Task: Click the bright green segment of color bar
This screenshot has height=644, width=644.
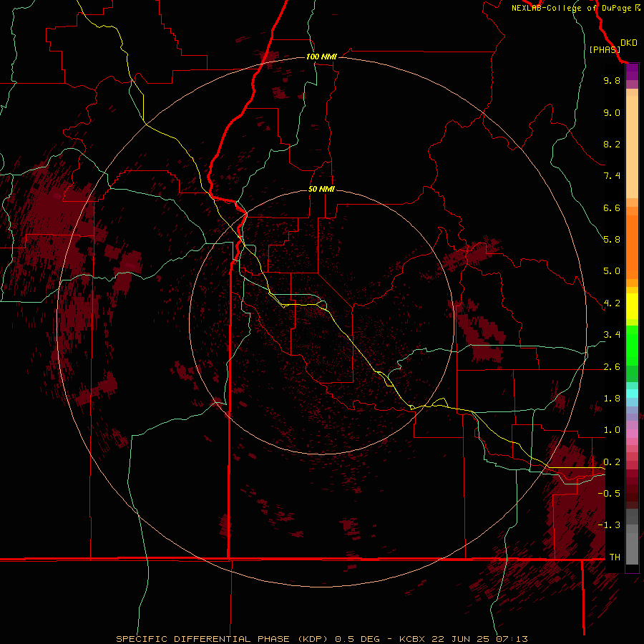Action: point(632,345)
